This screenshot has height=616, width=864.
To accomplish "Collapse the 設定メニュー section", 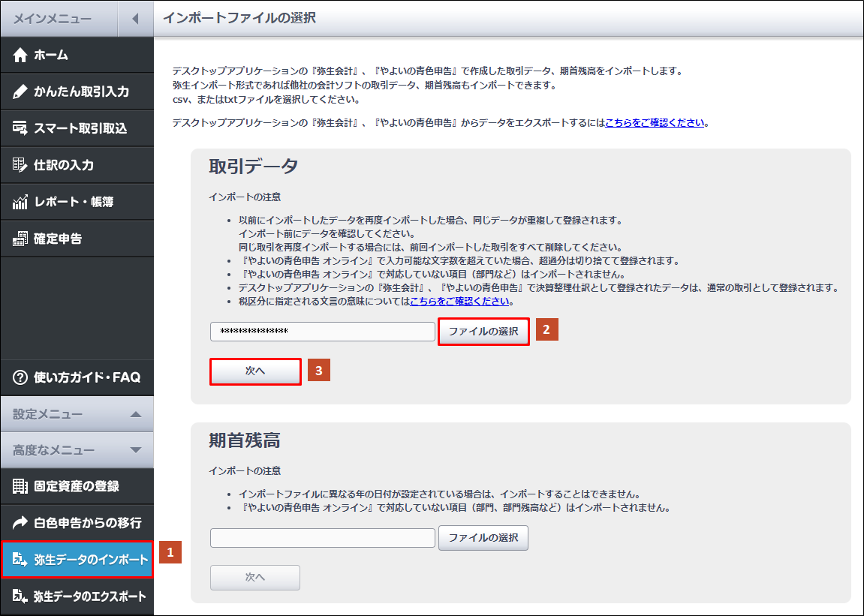I will [136, 414].
